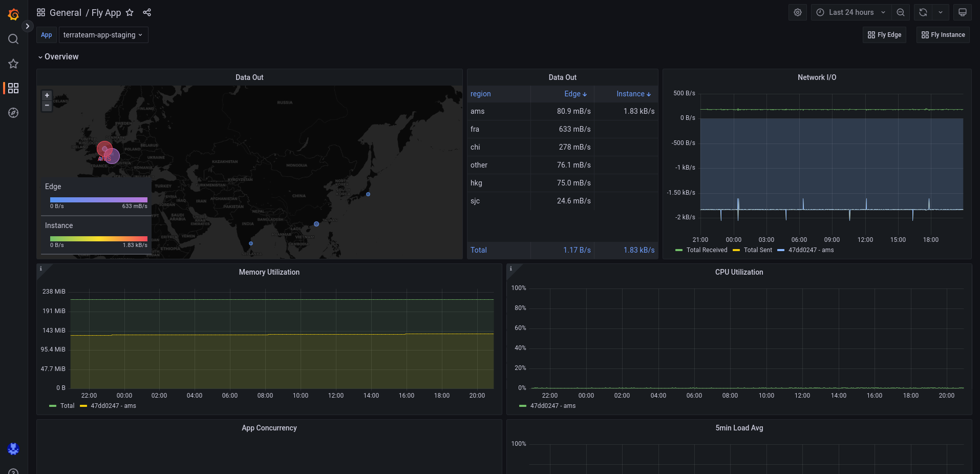Click General in the breadcrumb
980x474 pixels.
(x=65, y=13)
